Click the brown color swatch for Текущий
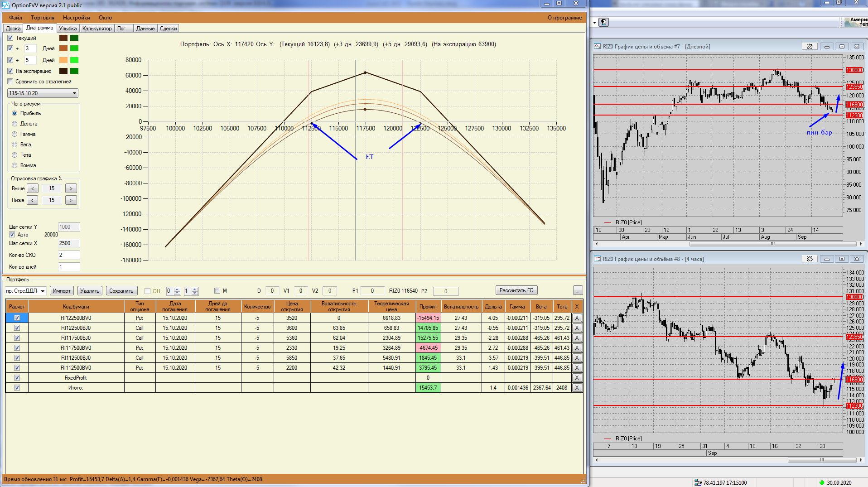Image resolution: width=868 pixels, height=487 pixels. pos(63,38)
